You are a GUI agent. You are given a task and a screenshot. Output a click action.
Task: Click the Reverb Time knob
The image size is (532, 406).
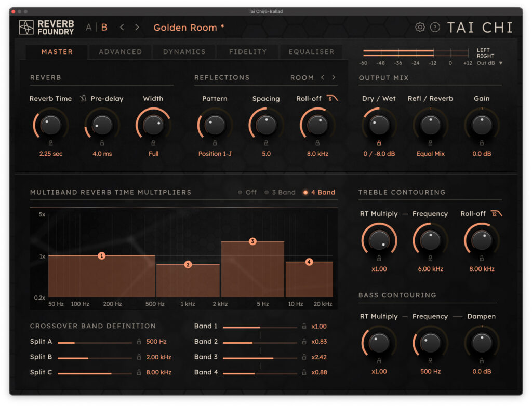pyautogui.click(x=50, y=125)
